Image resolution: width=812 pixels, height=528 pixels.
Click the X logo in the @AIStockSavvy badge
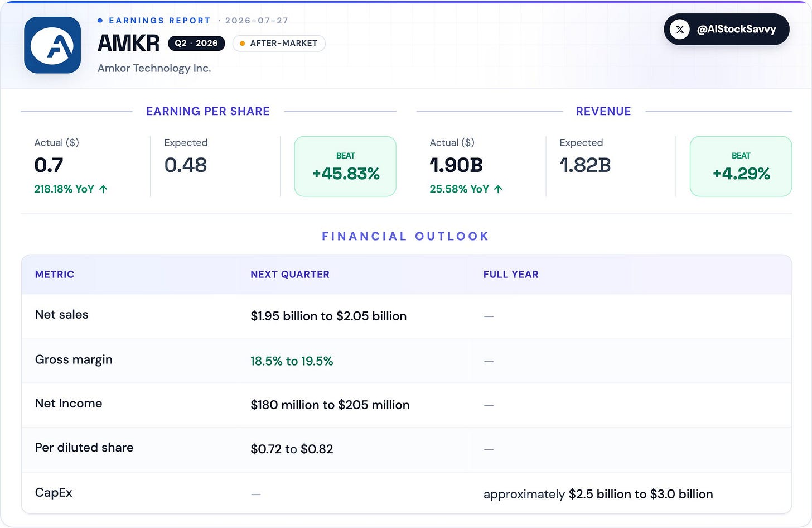click(x=680, y=30)
